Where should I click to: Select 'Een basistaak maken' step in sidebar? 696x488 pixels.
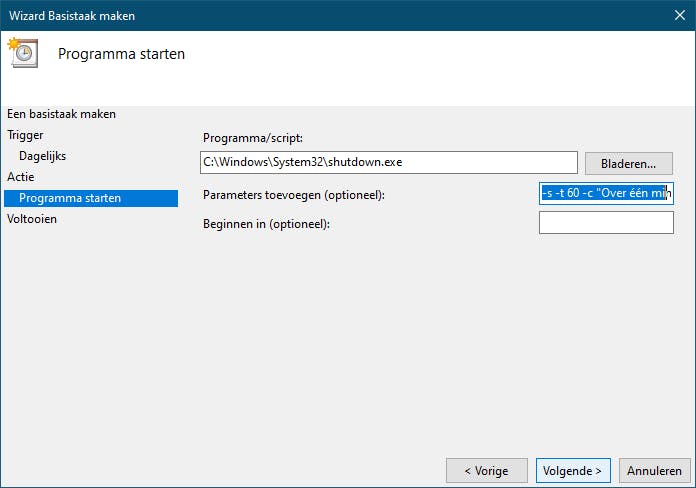tap(61, 114)
